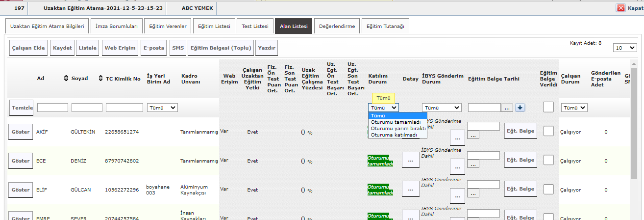Click the blue down-arrow icon in filter row
Screen dimensions: 644x220
[520, 108]
